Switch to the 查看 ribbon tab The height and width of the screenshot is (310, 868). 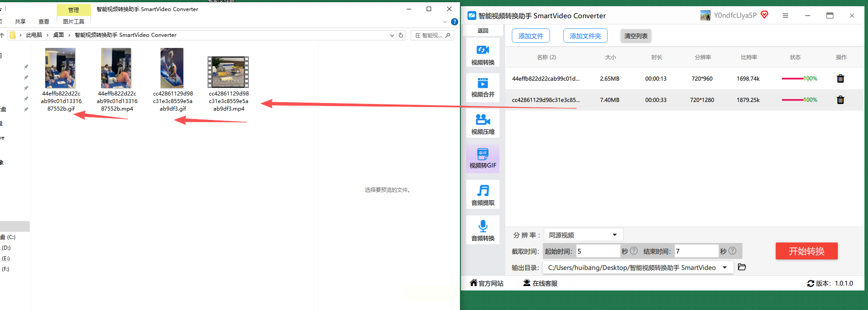(x=44, y=21)
